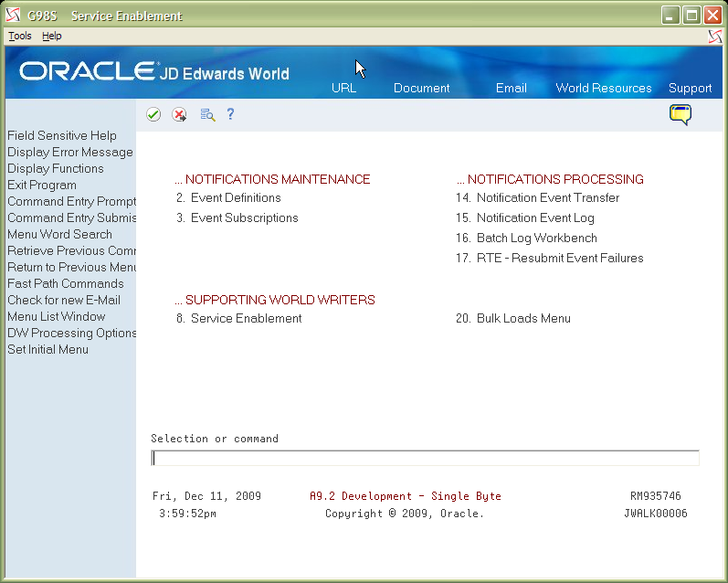The image size is (728, 583).
Task: Open Menu List Window
Action: 57,316
